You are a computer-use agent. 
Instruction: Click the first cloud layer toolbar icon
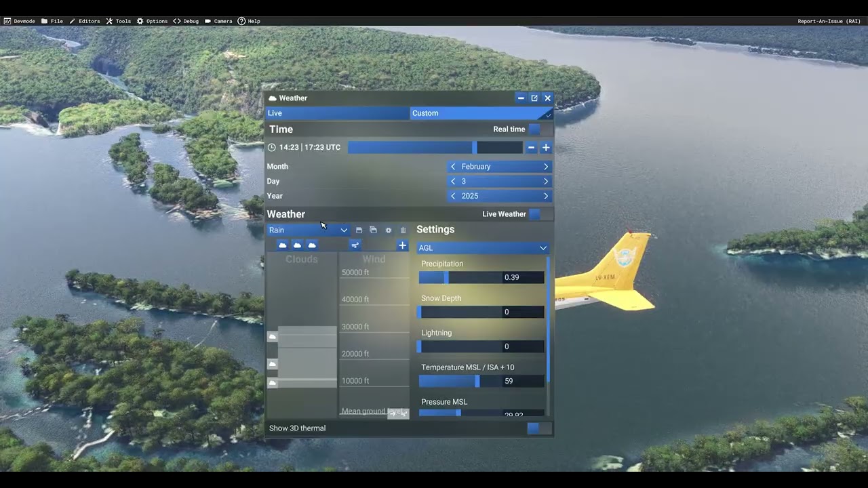[x=283, y=245]
